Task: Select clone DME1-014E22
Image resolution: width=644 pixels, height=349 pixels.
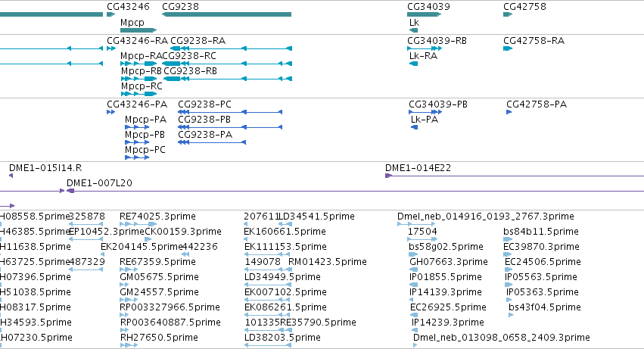Action: [418, 168]
